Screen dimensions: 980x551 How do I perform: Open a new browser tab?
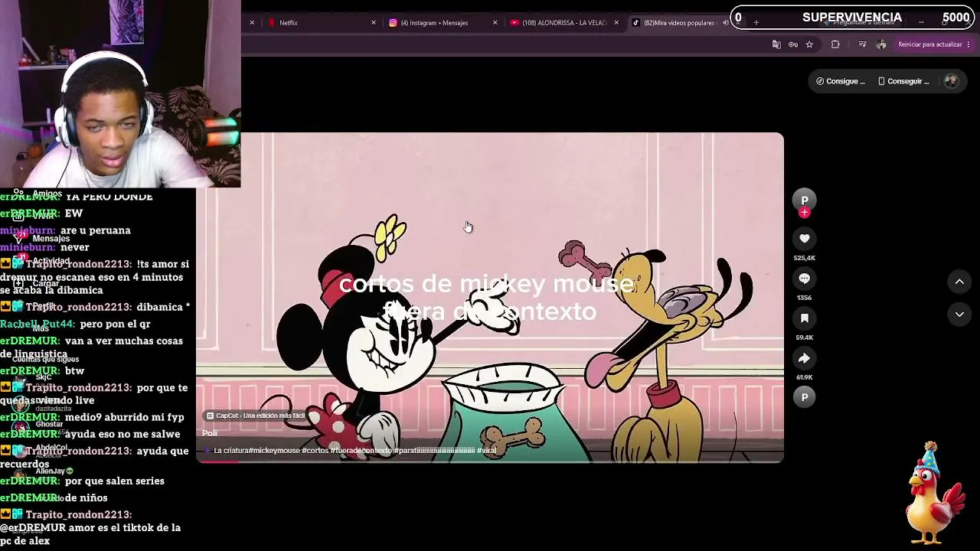(x=756, y=23)
